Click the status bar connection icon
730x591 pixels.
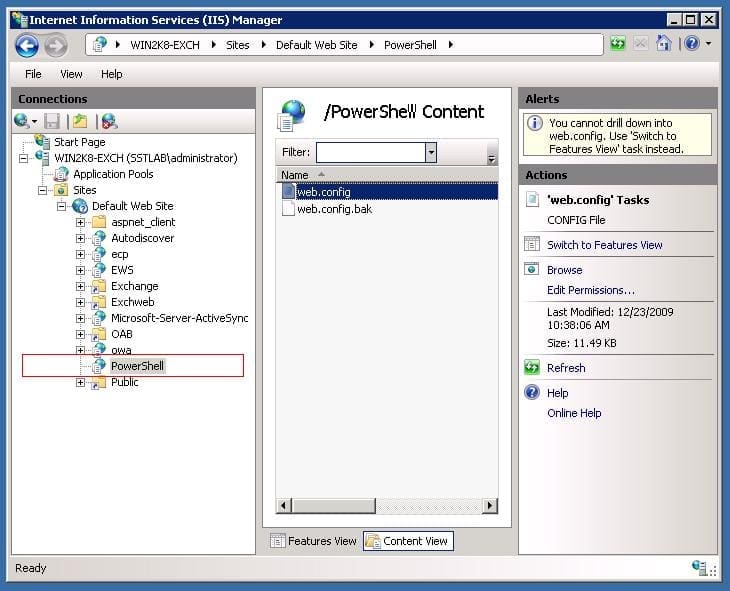tap(699, 567)
